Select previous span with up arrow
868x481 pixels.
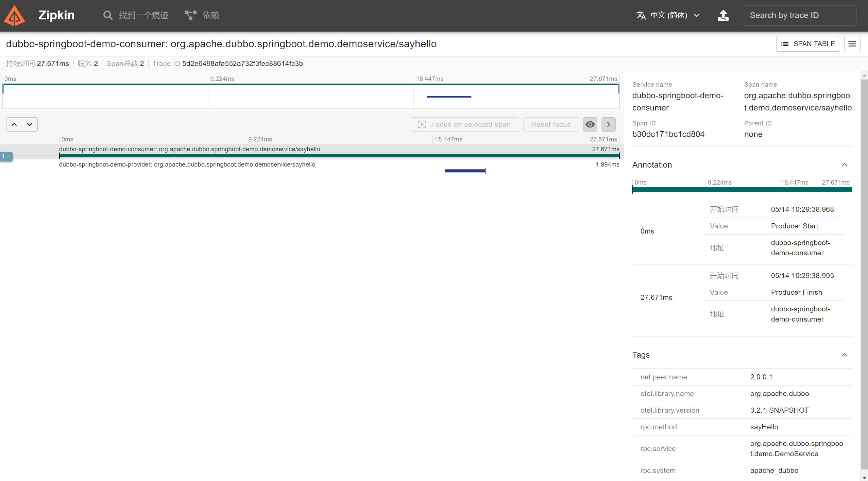point(14,124)
